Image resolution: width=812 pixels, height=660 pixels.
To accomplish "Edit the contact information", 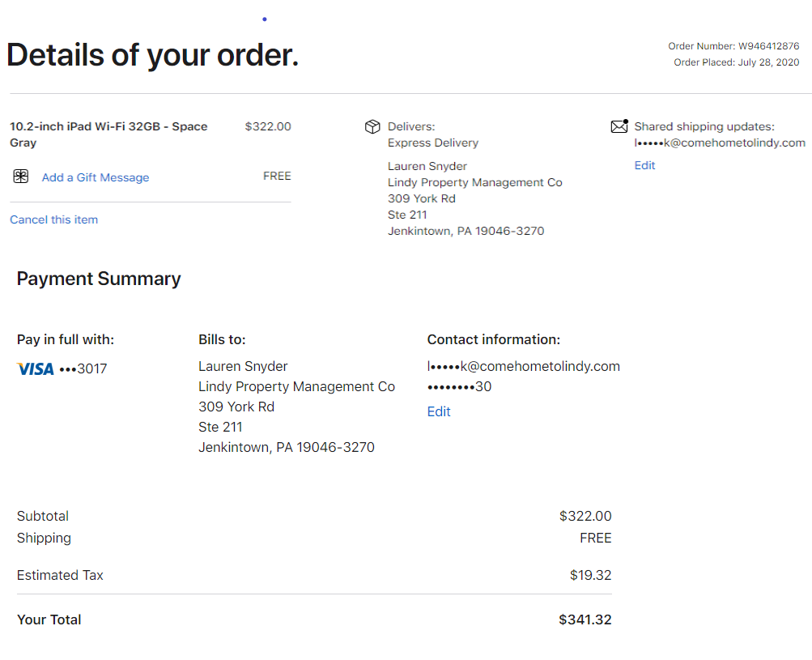I will pyautogui.click(x=439, y=411).
